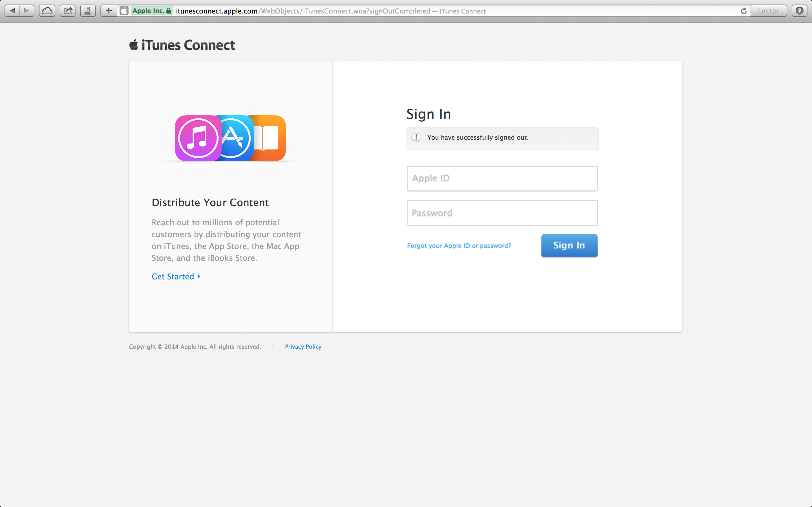Click the exclamation icon in the signed-out notice
The image size is (812, 507).
(x=417, y=137)
